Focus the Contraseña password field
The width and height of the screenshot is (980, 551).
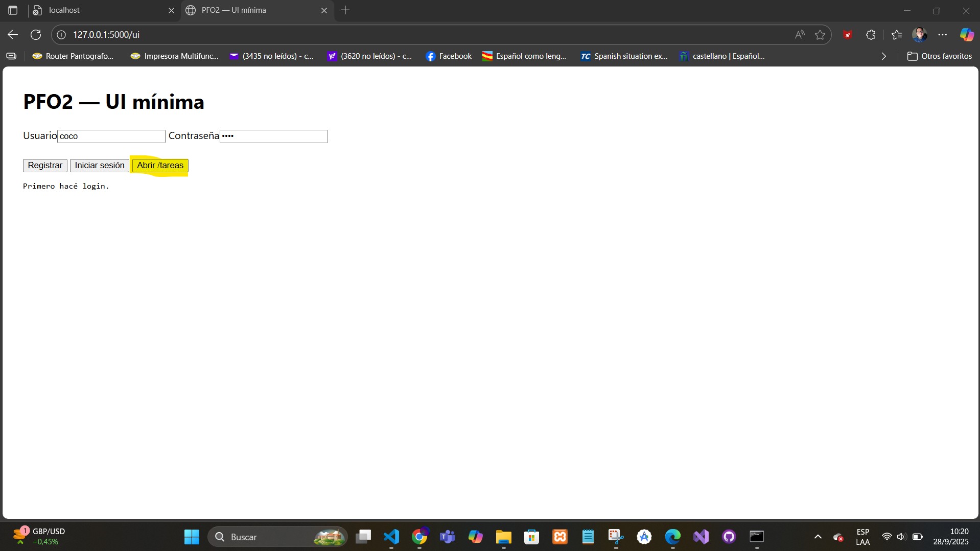tap(273, 136)
